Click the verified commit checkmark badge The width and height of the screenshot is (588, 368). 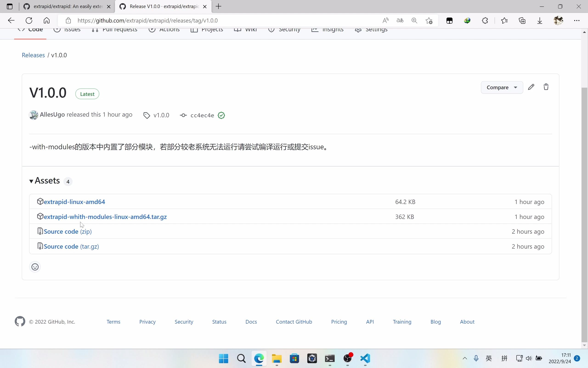(221, 115)
